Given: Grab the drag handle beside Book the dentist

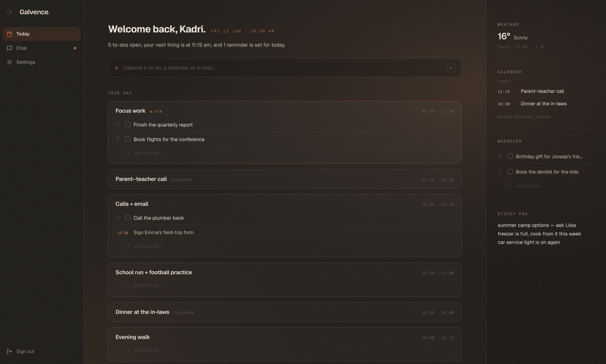Looking at the screenshot, I should point(500,171).
